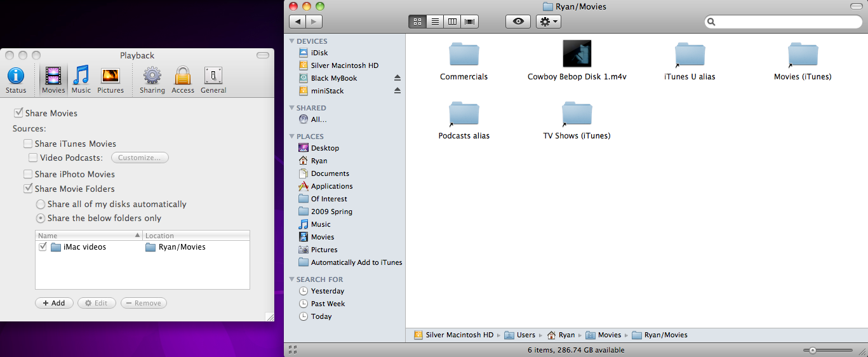Collapse the PLACES sidebar section
This screenshot has height=357, width=868.
292,137
